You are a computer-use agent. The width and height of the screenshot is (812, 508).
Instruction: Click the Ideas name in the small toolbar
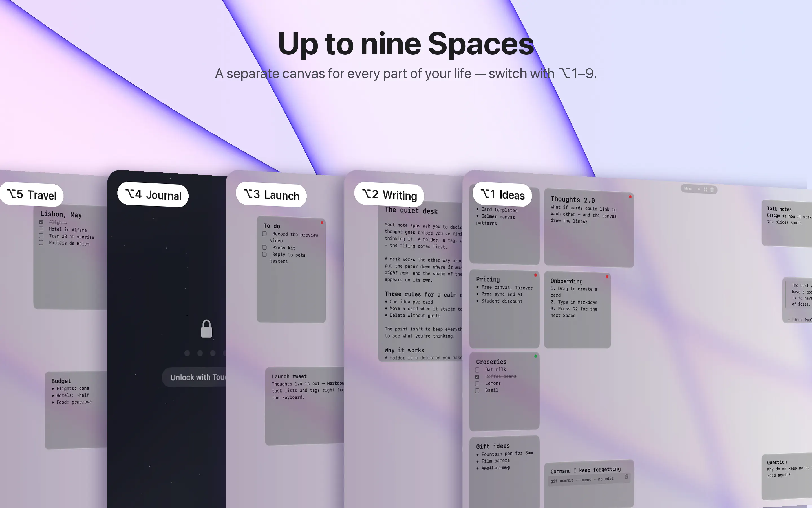688,189
